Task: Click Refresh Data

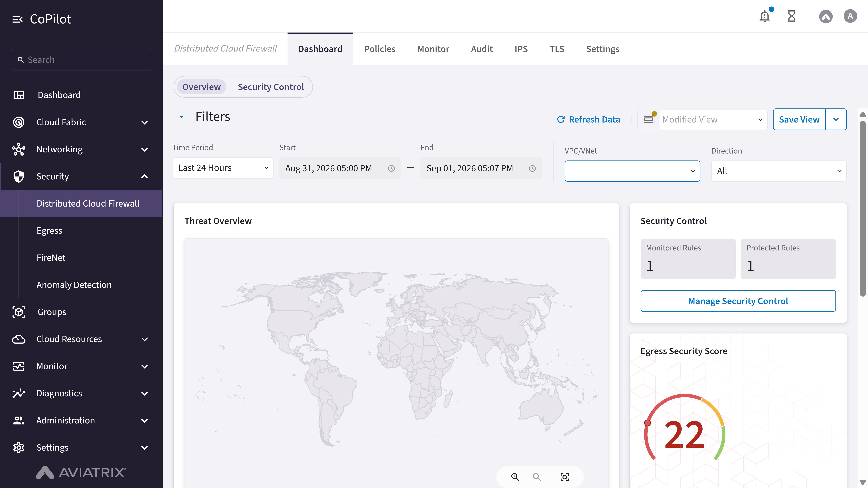Action: [x=588, y=119]
